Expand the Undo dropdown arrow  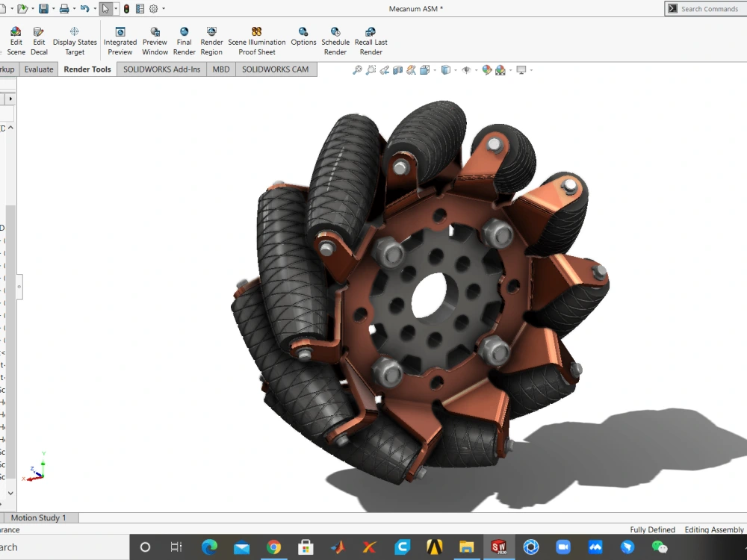pos(95,8)
